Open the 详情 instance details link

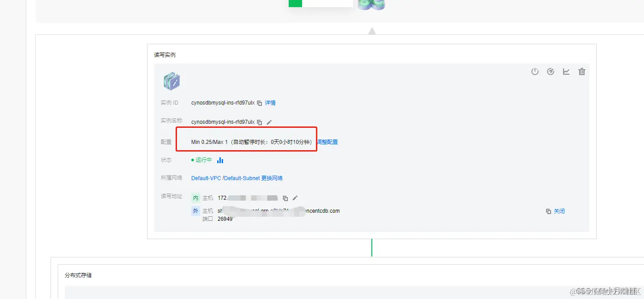tap(270, 102)
